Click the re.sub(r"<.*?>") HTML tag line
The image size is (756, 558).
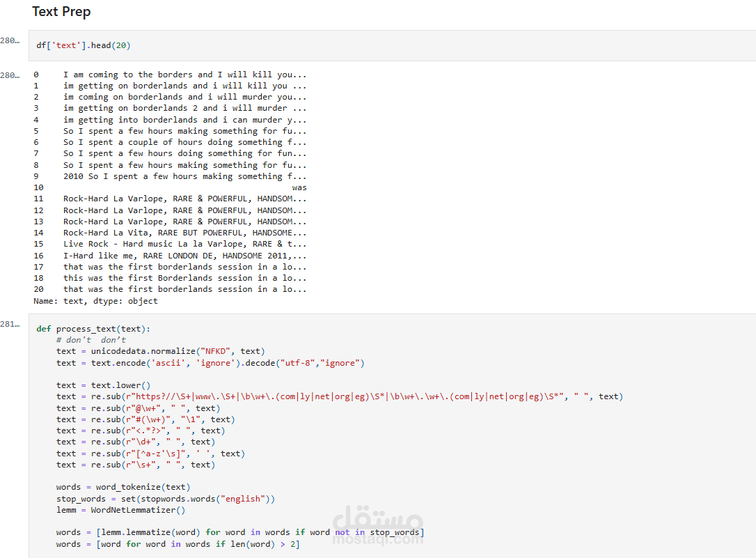tap(141, 431)
